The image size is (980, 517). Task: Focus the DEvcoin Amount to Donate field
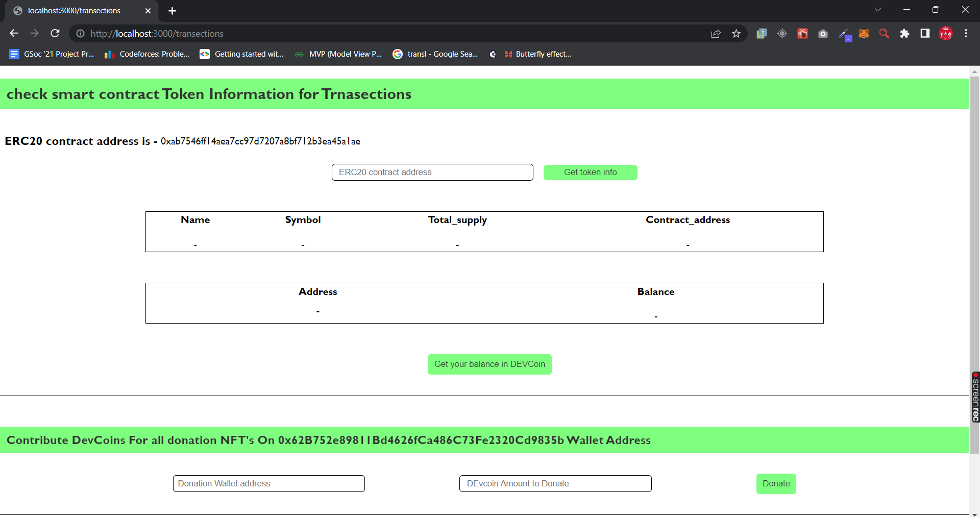pyautogui.click(x=555, y=484)
